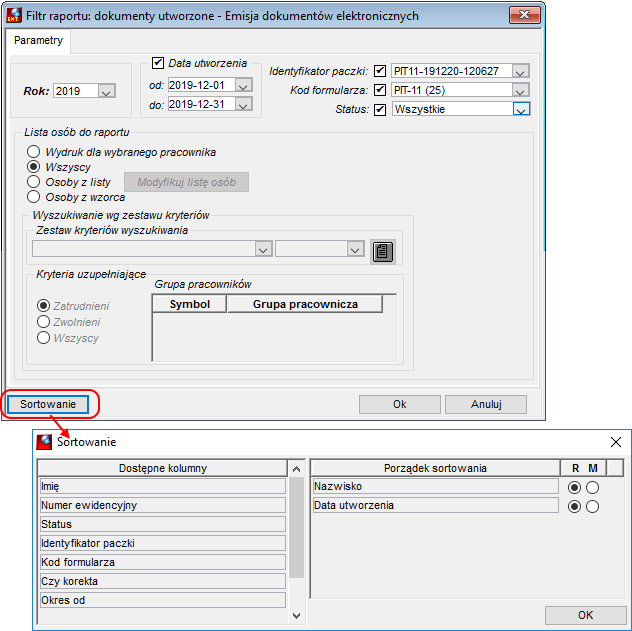
Task: Set Nazwisko sort to R order
Action: pyautogui.click(x=574, y=487)
